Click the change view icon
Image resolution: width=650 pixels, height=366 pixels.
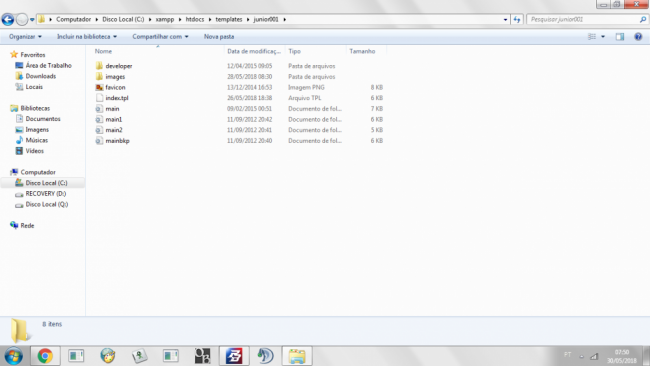coord(592,36)
